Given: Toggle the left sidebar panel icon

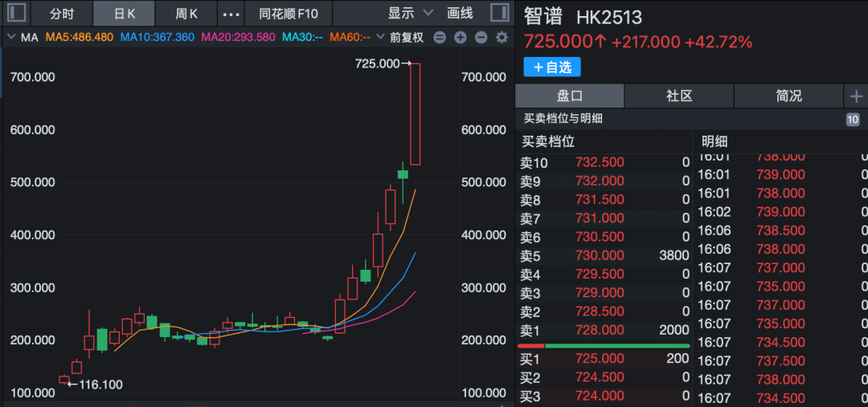Looking at the screenshot, I should (17, 13).
